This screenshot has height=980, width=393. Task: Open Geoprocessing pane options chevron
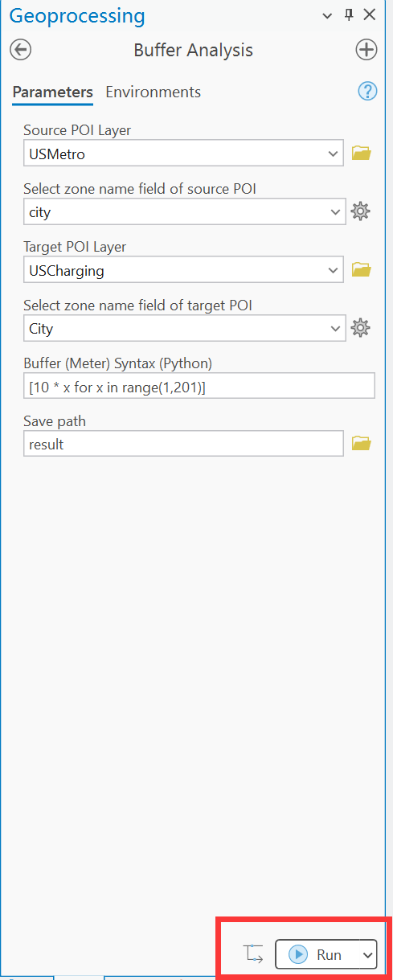pos(327,15)
